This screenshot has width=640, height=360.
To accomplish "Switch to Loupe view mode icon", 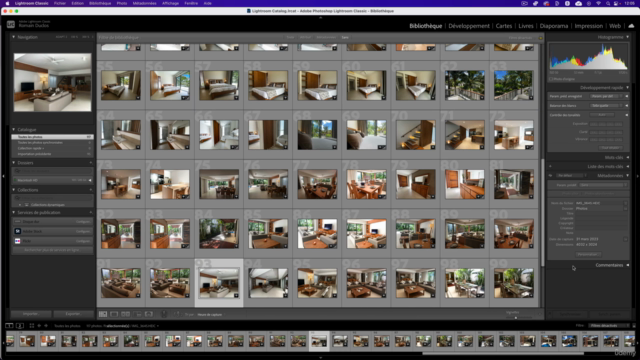I will tap(114, 314).
